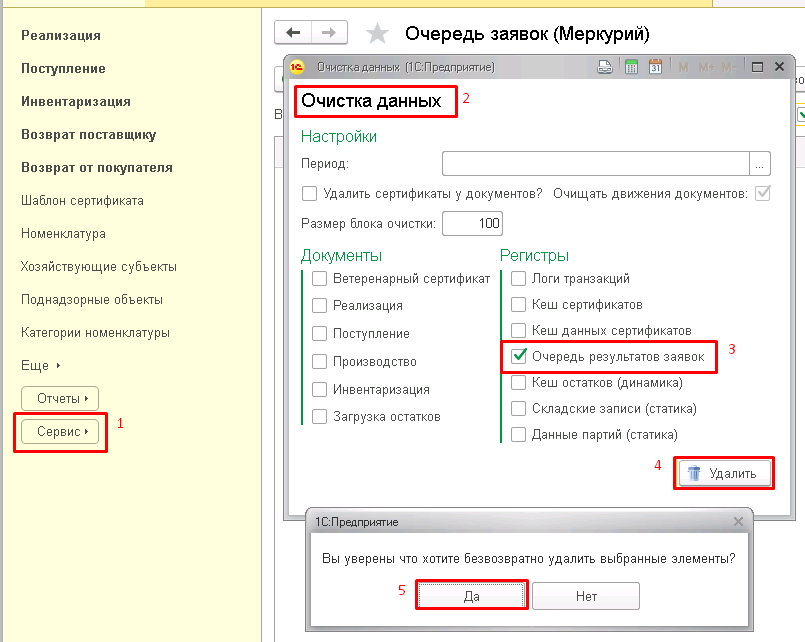Open 'Шаблон сертификата' in sidebar
This screenshot has height=642, width=805.
82,201
